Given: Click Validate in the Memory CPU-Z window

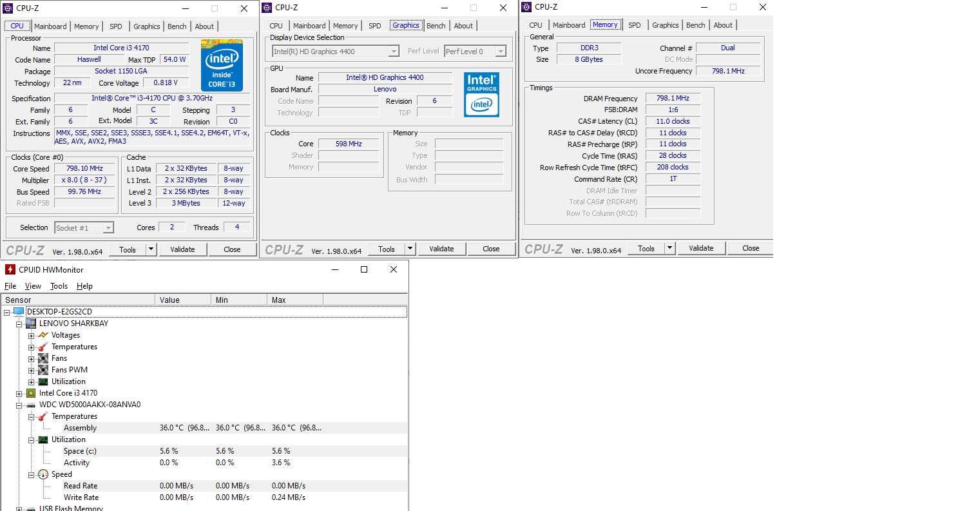Looking at the screenshot, I should click(x=701, y=248).
